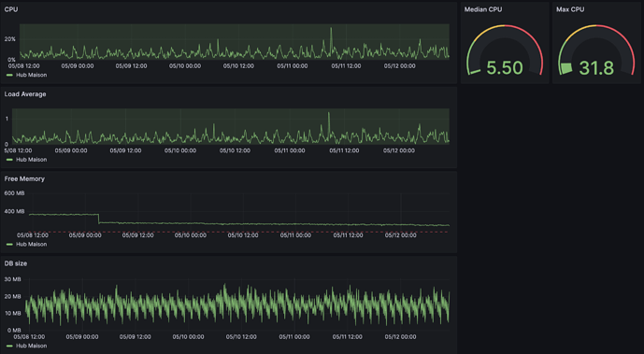Click 05/12 00:00 label on CPU axis
The image size is (644, 354).
tap(400, 66)
